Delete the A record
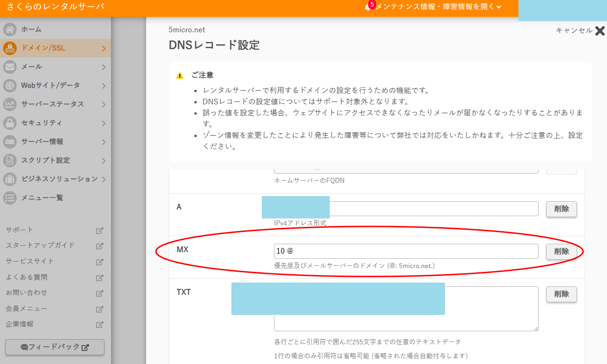Image resolution: width=607 pixels, height=364 pixels. click(x=561, y=209)
